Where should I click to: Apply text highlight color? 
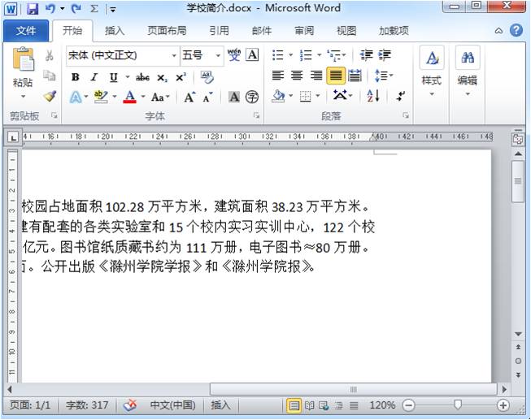pos(101,97)
